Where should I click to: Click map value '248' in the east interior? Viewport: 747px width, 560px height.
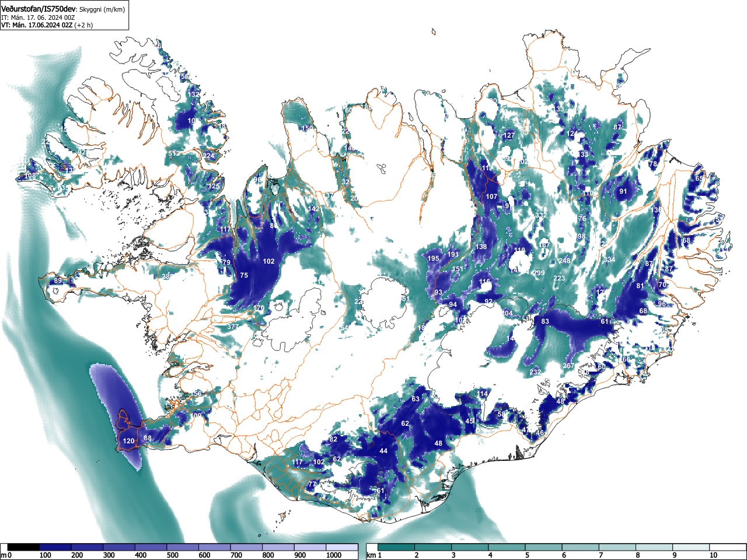[x=564, y=261]
